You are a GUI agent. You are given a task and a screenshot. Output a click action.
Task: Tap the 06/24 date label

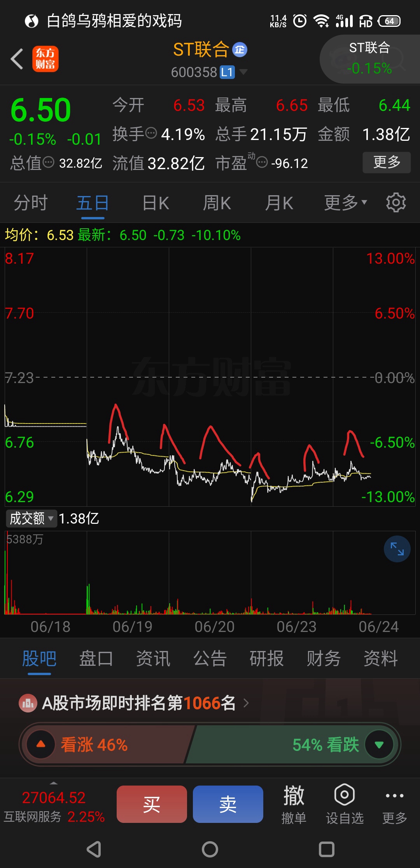coord(379,627)
